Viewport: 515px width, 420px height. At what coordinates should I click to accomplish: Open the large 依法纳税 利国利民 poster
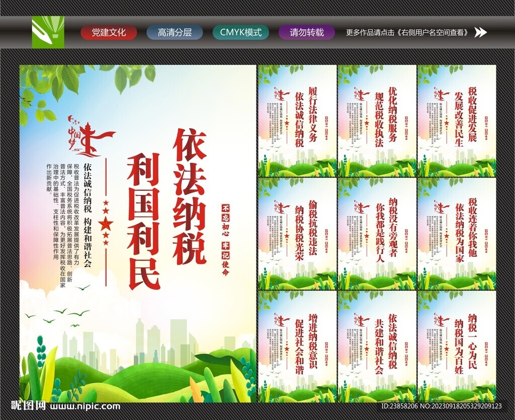(x=138, y=234)
